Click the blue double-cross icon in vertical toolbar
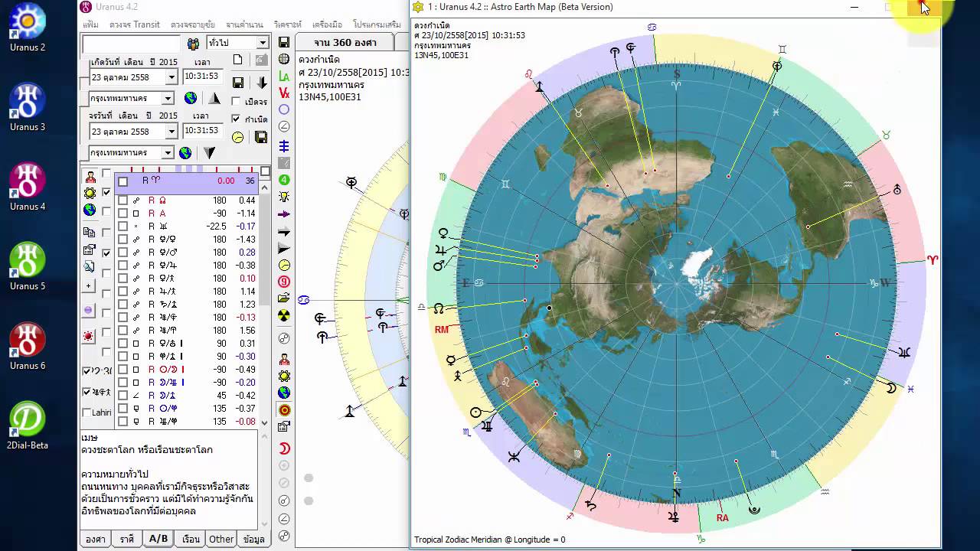Screen dimensions: 980x551 [284, 146]
